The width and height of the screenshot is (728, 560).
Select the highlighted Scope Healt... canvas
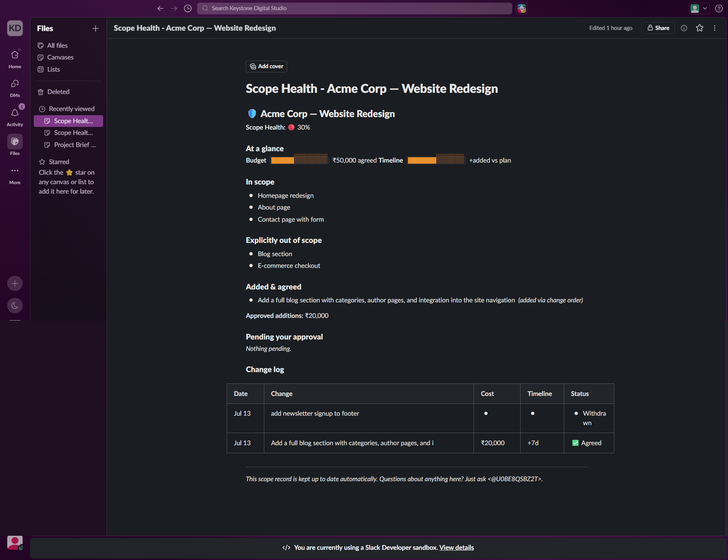coord(68,121)
